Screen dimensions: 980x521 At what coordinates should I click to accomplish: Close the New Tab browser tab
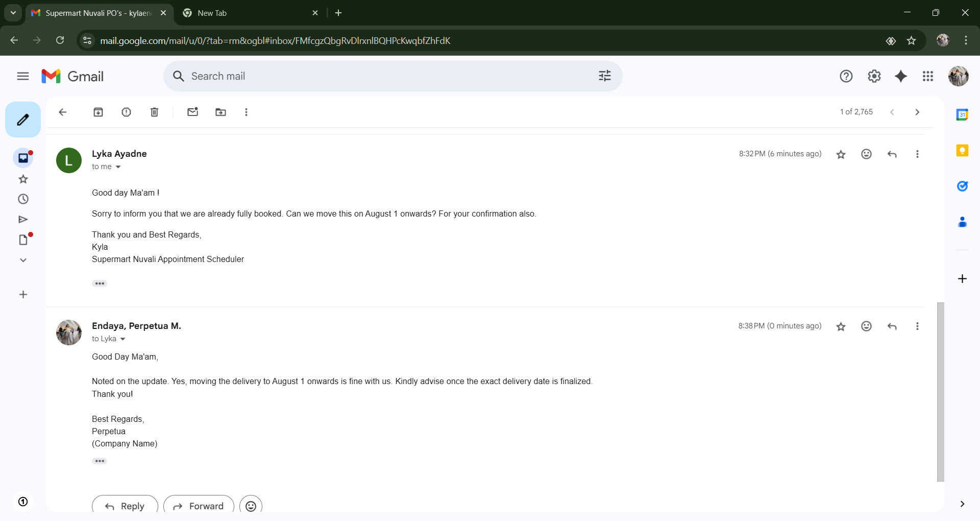point(315,13)
